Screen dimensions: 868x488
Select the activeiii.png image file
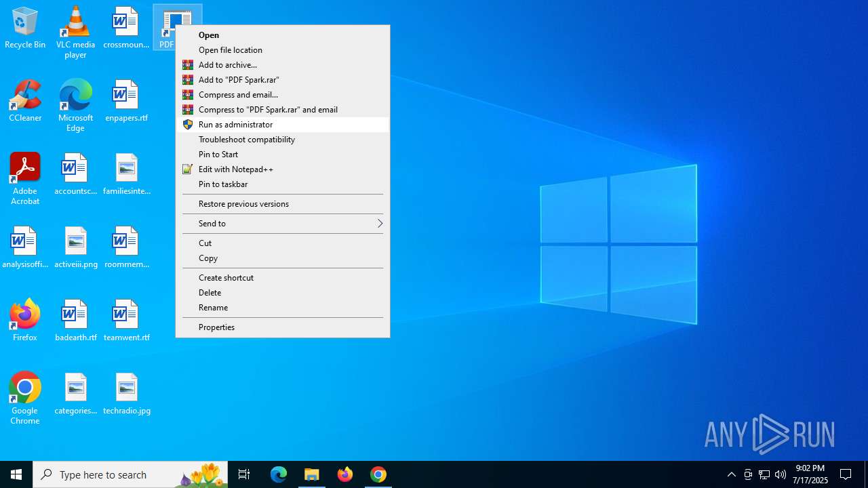(x=75, y=248)
